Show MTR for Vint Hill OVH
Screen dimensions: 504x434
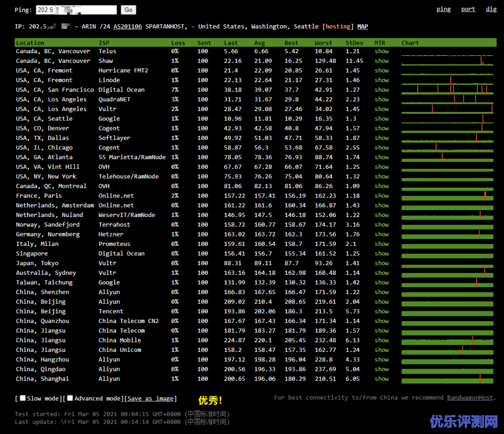pos(382,167)
